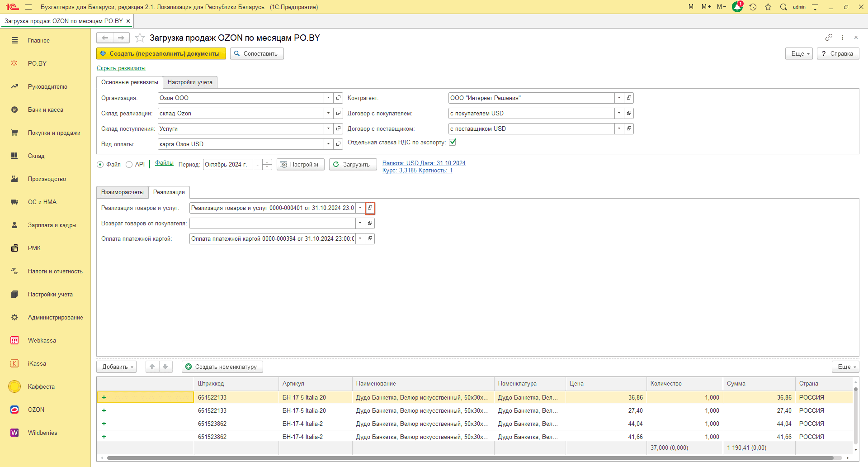The height and width of the screenshot is (467, 868).
Task: Expand the Склад поступления dropdown
Action: click(329, 129)
